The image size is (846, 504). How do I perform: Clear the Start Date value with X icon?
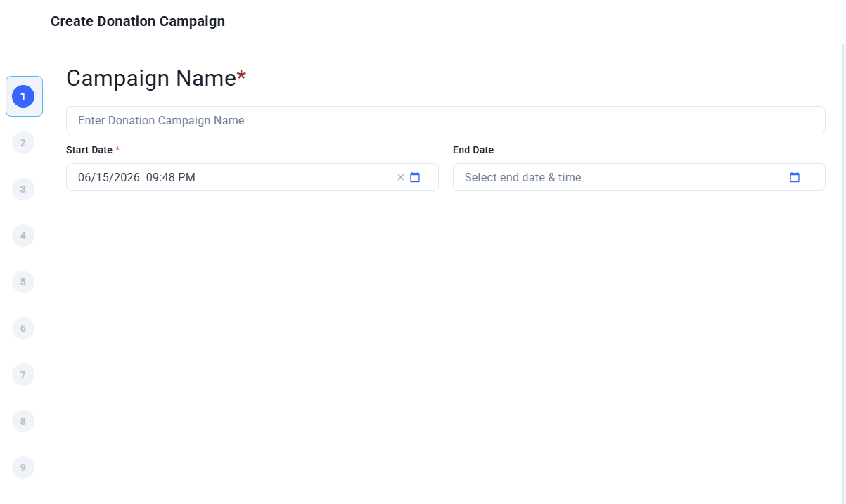(x=401, y=177)
